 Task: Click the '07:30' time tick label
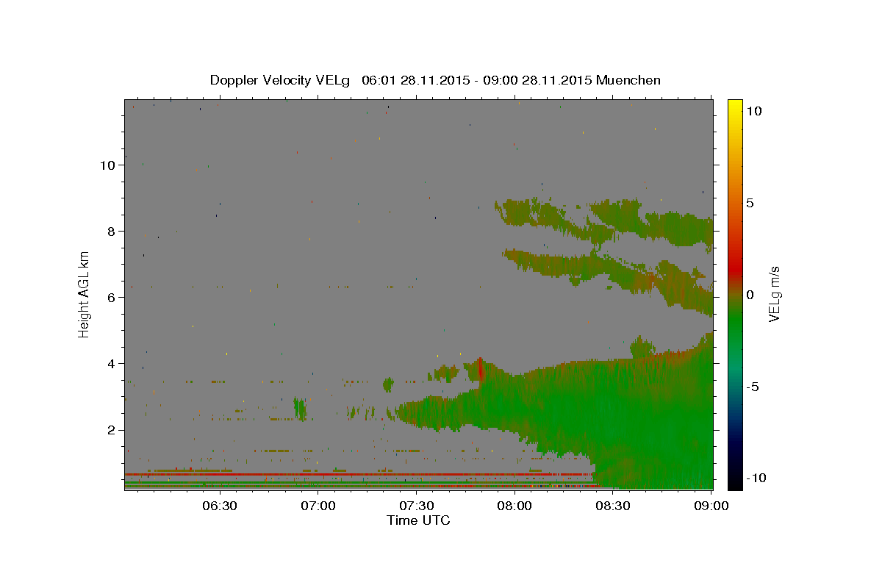coord(417,506)
